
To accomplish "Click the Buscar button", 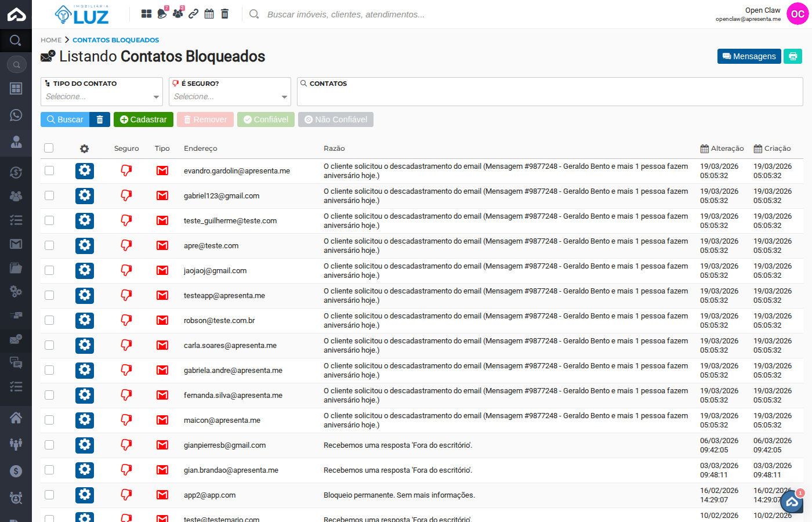I will [x=64, y=119].
